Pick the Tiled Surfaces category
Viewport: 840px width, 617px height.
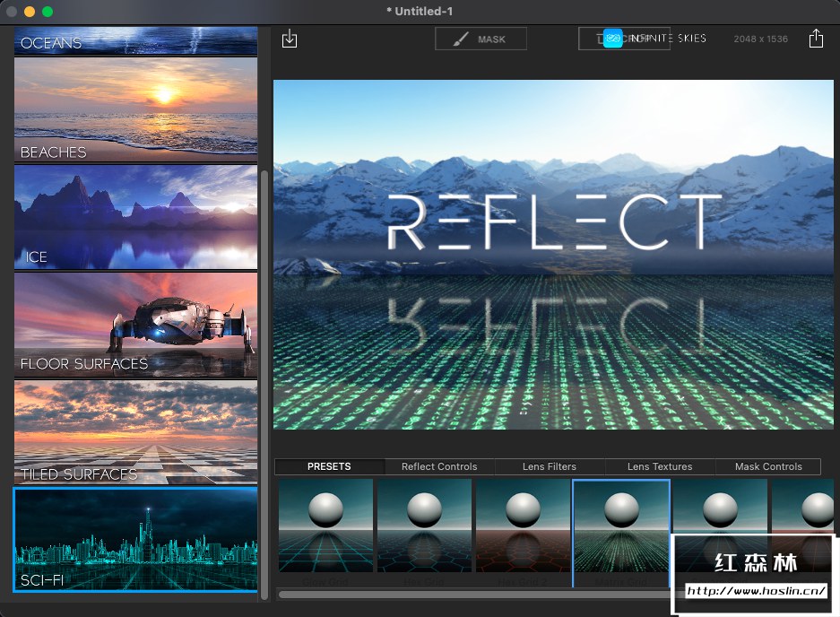coord(135,431)
